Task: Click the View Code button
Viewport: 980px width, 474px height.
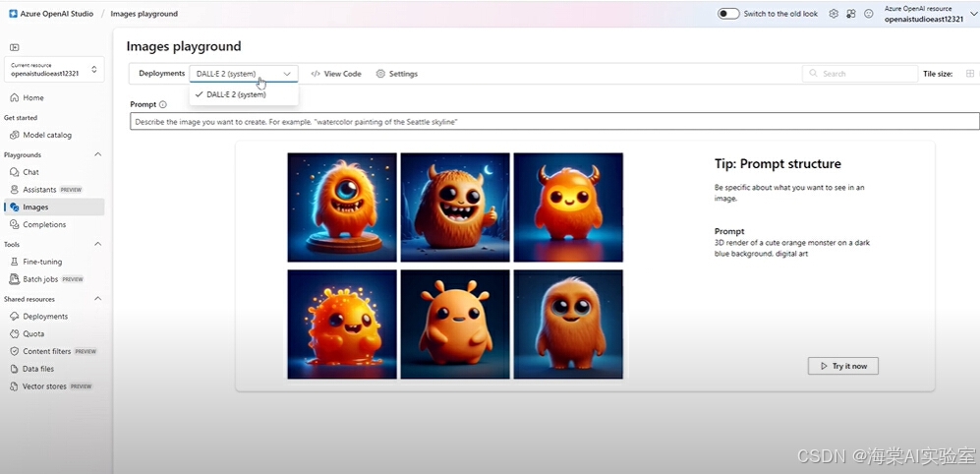Action: click(336, 74)
